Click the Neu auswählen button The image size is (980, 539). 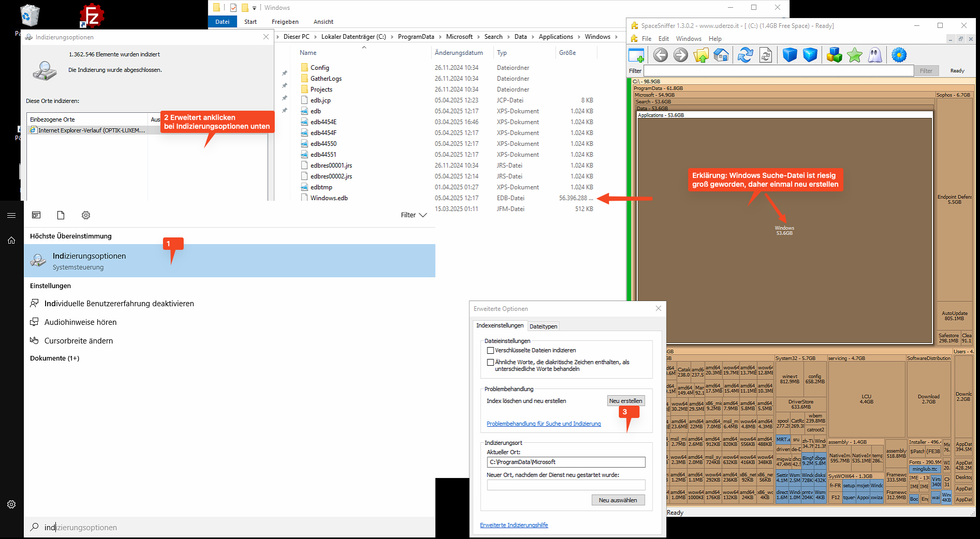click(x=618, y=500)
